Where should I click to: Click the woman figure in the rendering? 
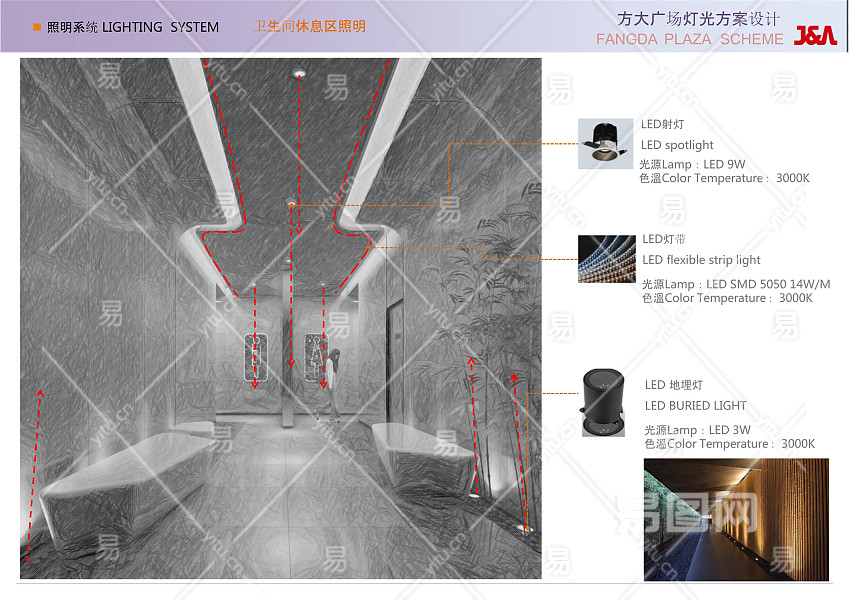333,385
